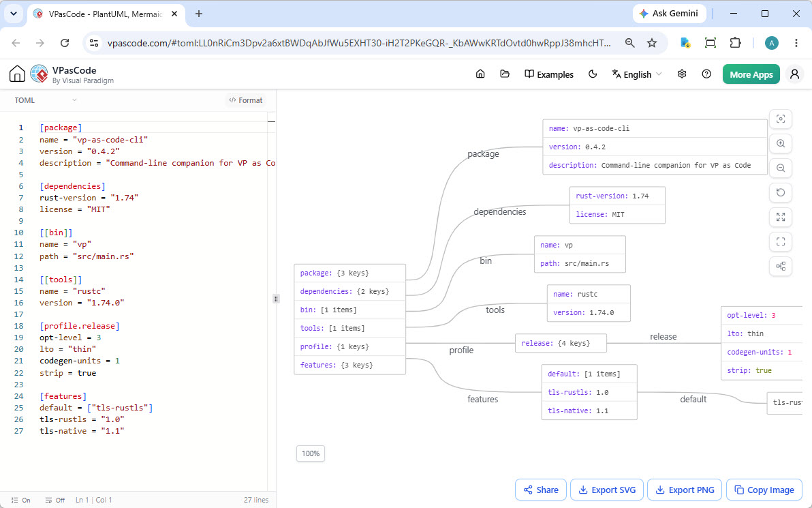Click the splitter handle between editor and diagram
The height and width of the screenshot is (508, 812).
[x=276, y=299]
